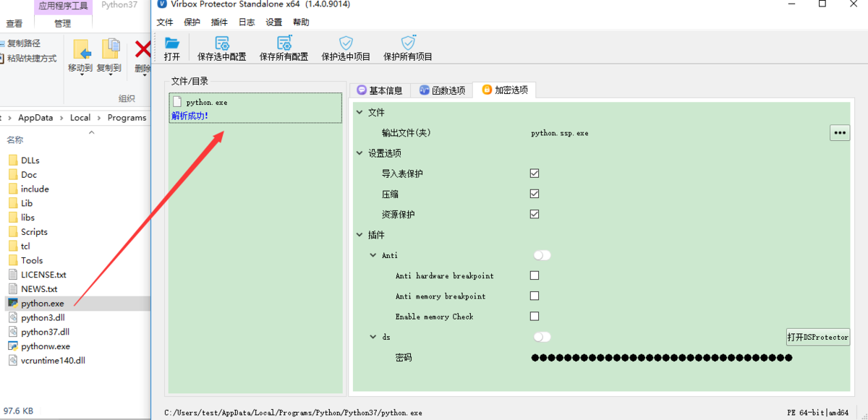Viewport: 868px width, 420px height.
Task: Click 保存选中配置 toolbar icon
Action: coord(222,43)
